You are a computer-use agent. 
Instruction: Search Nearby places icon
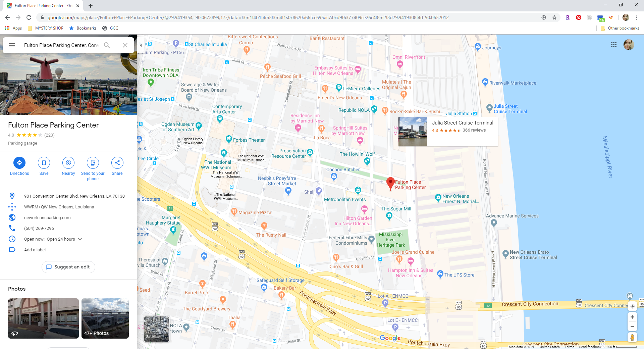click(x=68, y=163)
